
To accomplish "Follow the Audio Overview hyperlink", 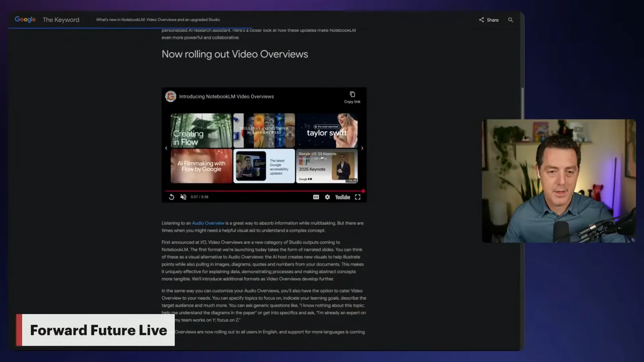I will (208, 223).
